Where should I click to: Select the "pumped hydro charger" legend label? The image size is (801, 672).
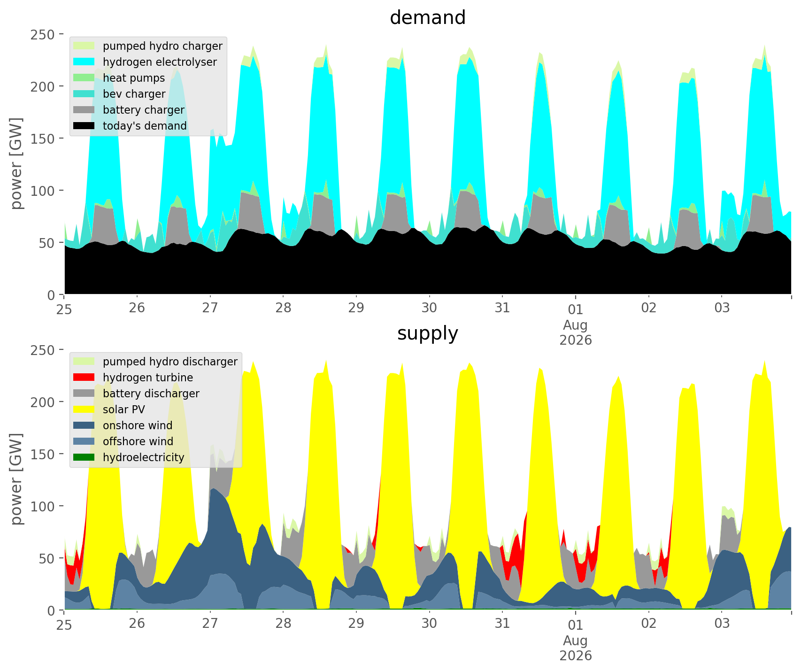point(162,46)
